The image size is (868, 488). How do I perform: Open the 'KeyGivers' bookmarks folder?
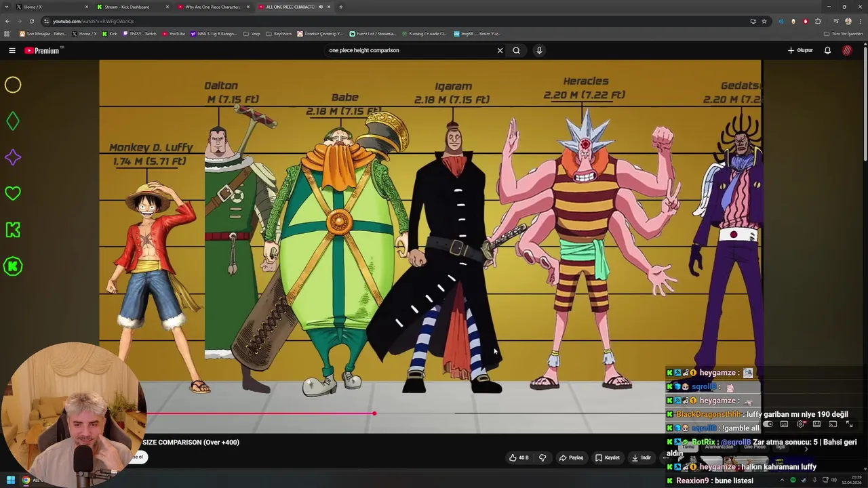click(279, 33)
